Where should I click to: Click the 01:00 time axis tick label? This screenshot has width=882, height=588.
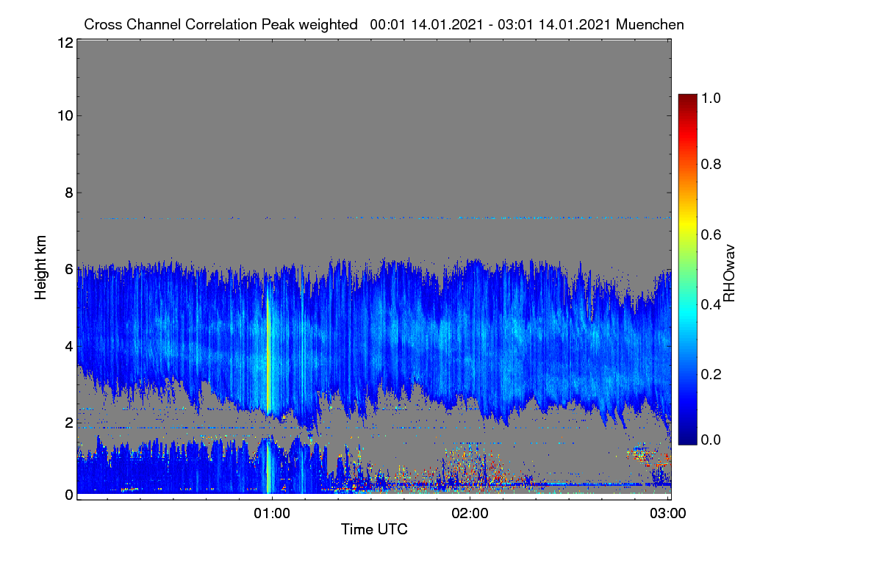pos(272,512)
